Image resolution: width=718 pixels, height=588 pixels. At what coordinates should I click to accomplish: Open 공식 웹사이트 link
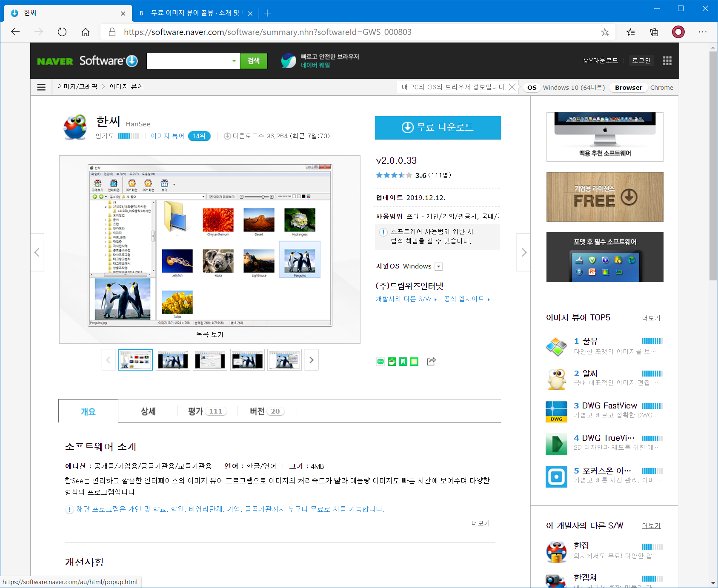[x=467, y=299]
